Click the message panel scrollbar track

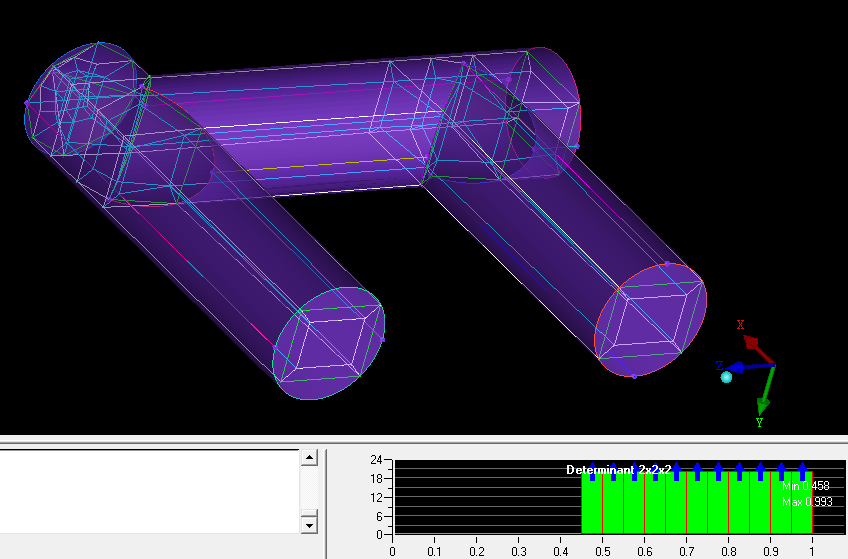pyautogui.click(x=309, y=491)
